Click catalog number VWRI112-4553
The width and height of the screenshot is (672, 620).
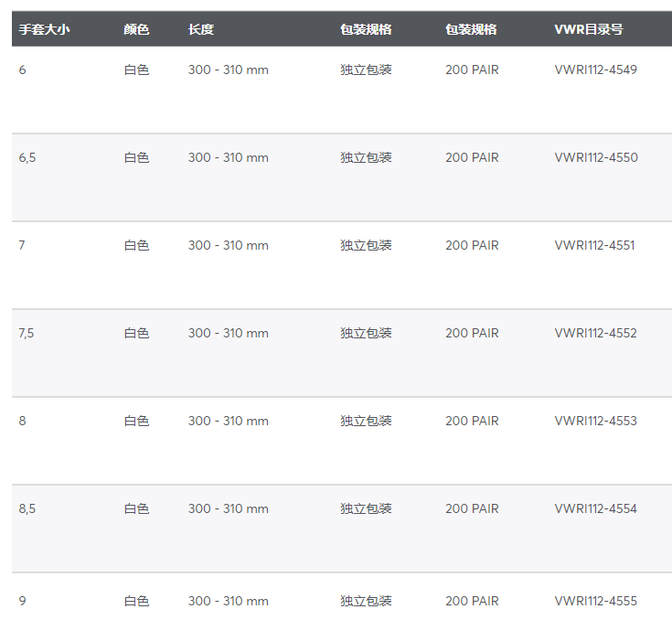pos(596,421)
